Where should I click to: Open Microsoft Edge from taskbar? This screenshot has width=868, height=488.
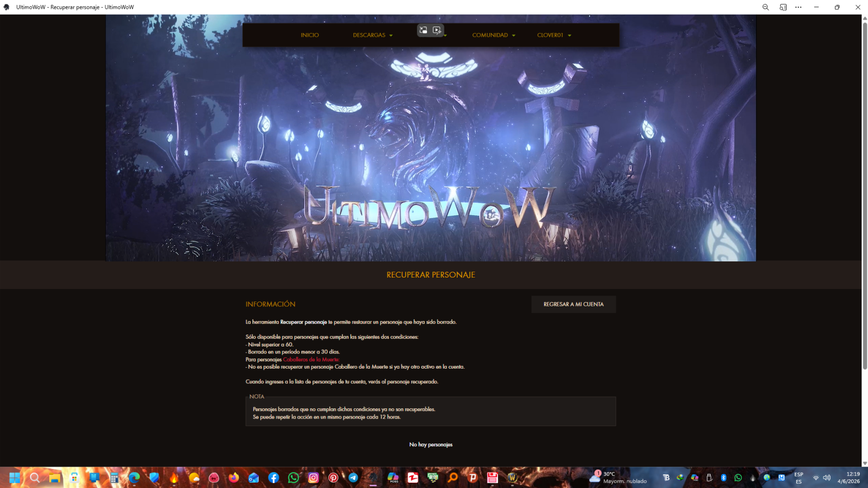pyautogui.click(x=134, y=478)
